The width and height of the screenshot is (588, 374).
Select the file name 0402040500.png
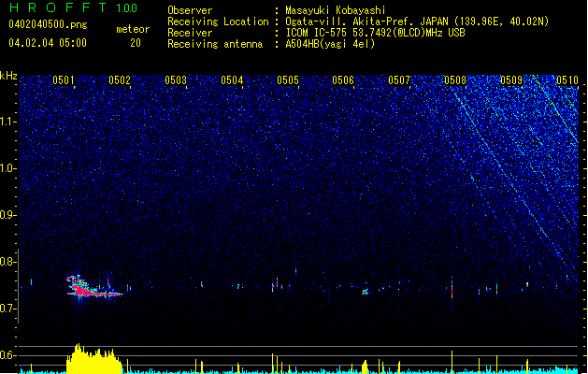[x=48, y=24]
